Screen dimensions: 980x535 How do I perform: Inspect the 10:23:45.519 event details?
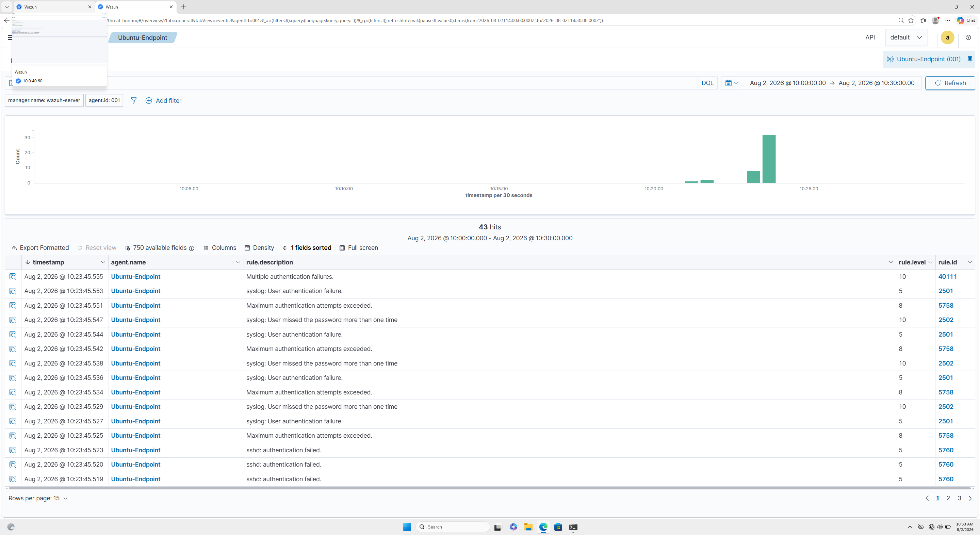coord(13,479)
